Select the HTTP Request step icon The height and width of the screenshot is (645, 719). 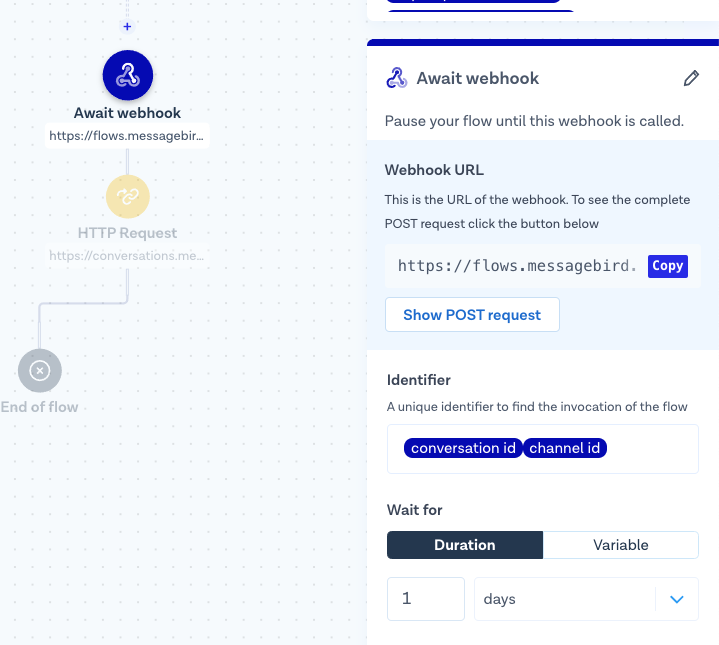[128, 195]
